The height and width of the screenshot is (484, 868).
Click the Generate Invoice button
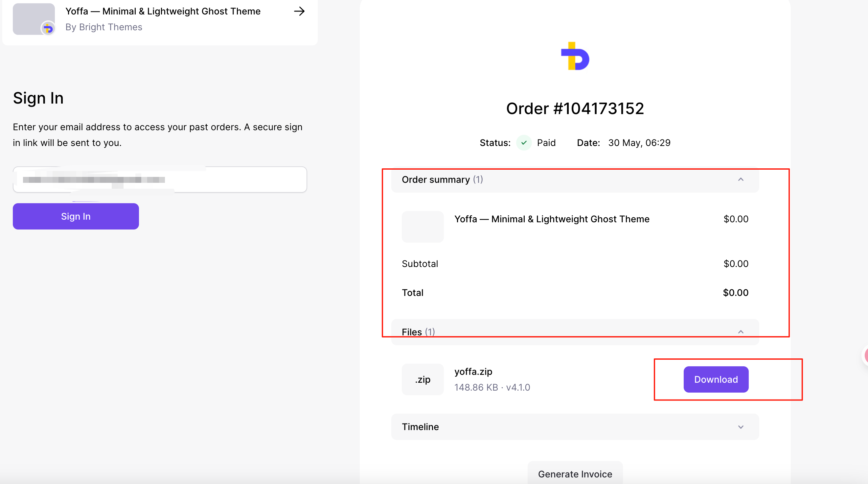(x=575, y=473)
